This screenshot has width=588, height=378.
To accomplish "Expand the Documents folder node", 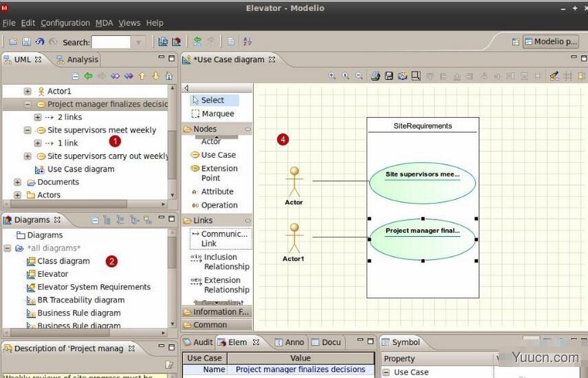I will 17,182.
